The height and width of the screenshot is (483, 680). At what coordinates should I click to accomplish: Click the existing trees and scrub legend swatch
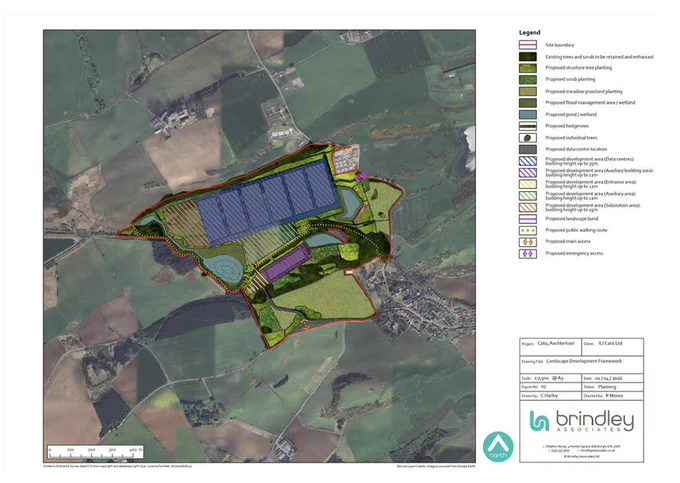527,56
